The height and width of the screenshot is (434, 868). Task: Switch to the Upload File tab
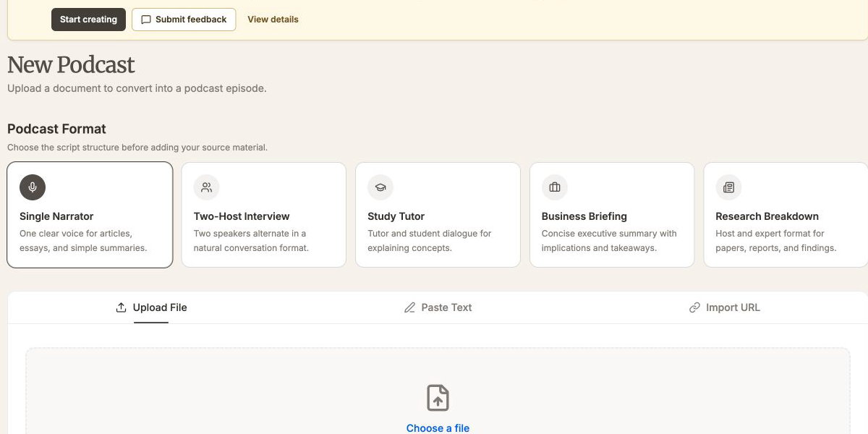click(x=151, y=307)
